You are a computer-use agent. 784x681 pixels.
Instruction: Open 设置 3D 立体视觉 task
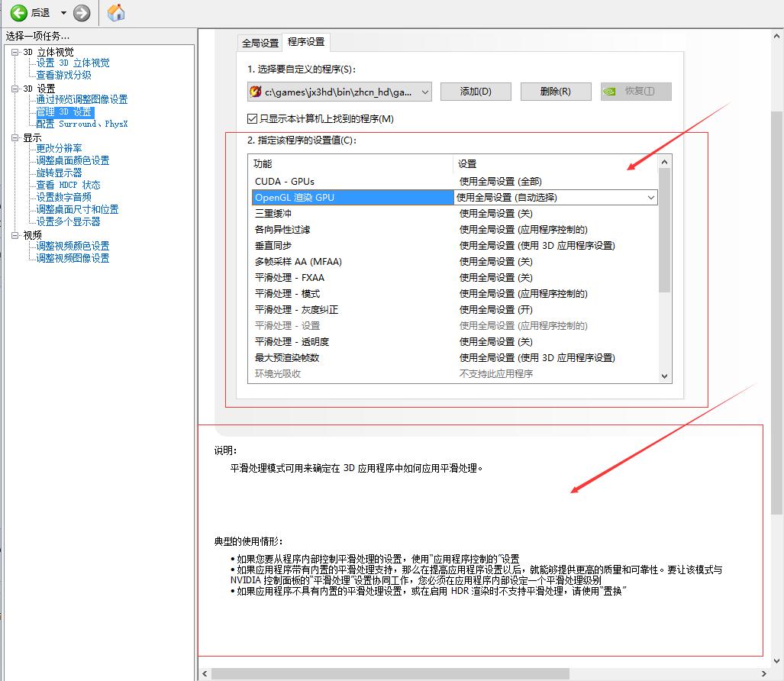coord(73,63)
